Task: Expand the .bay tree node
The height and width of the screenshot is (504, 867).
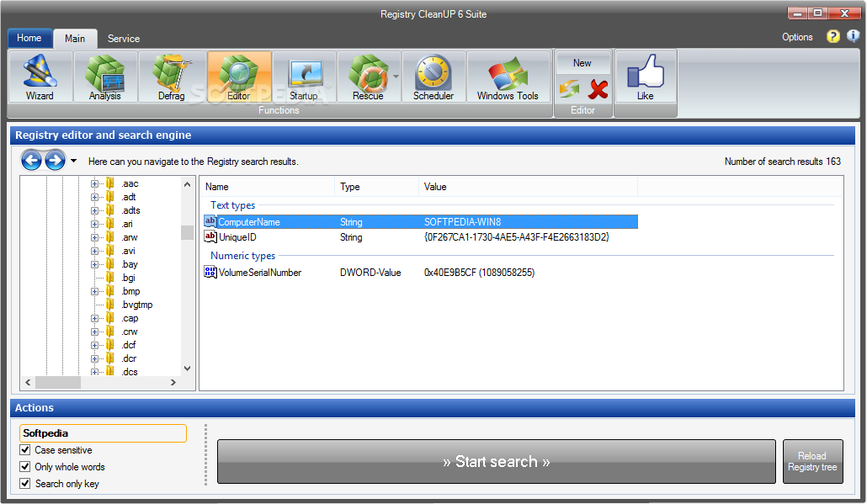Action: 94,265
